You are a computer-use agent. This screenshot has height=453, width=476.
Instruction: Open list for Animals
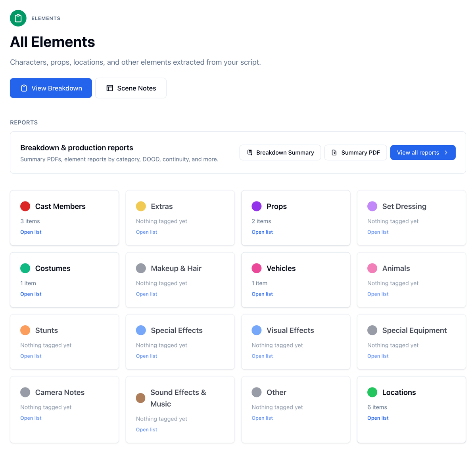point(378,294)
